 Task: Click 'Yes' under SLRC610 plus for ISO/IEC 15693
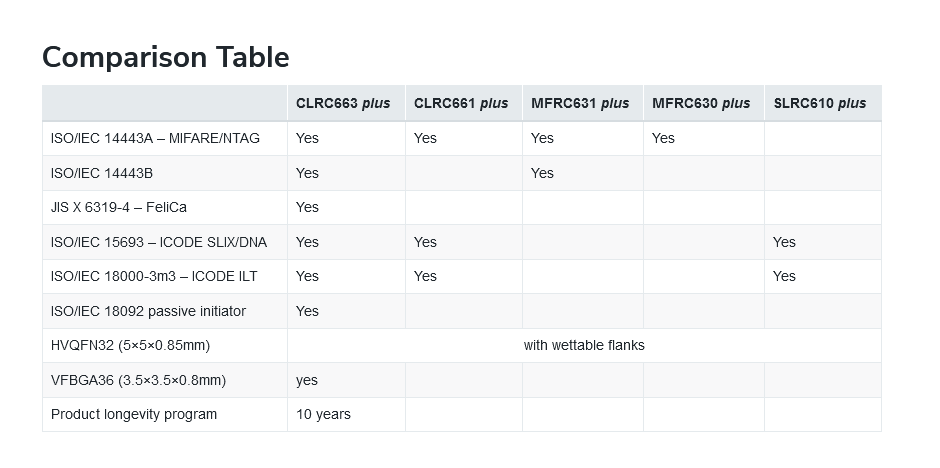coord(784,242)
